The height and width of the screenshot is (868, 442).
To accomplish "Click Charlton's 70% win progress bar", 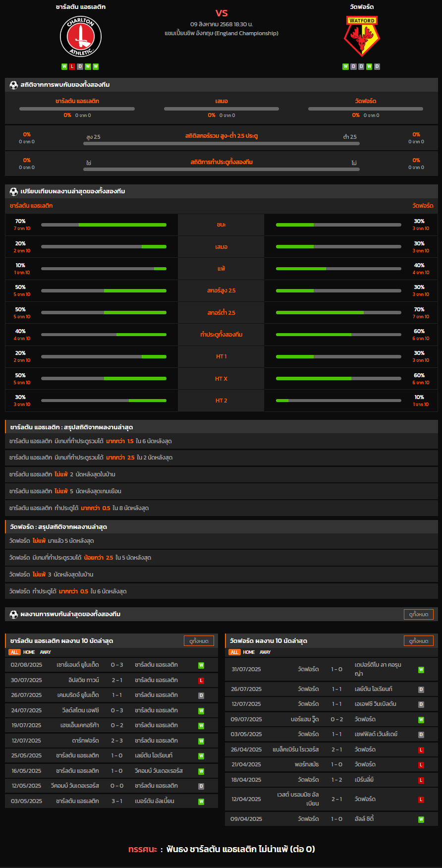I will (104, 225).
